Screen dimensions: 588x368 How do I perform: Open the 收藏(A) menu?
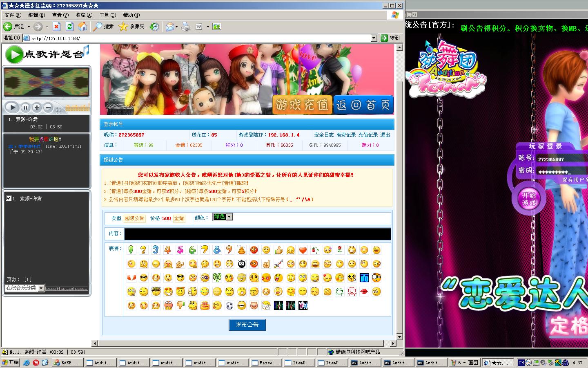(x=84, y=15)
